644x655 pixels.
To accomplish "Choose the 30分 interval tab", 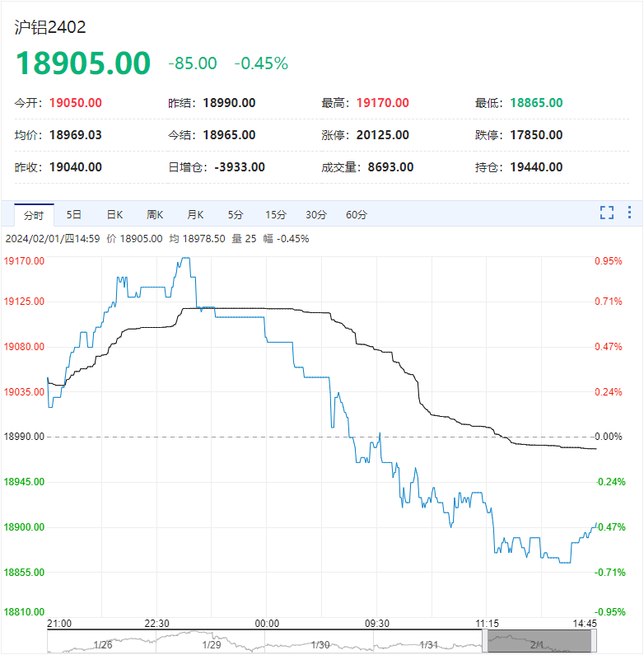I will [316, 215].
